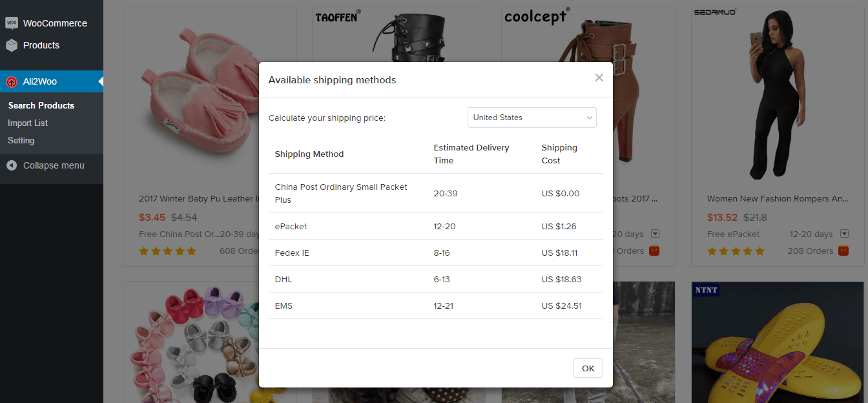Select Search Products in the sidebar
Screen dimensions: 868x403
41,105
